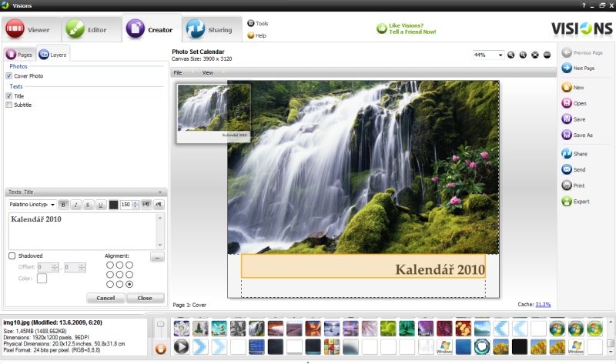Select top-center text alignment
This screenshot has width=616, height=364.
point(119,265)
